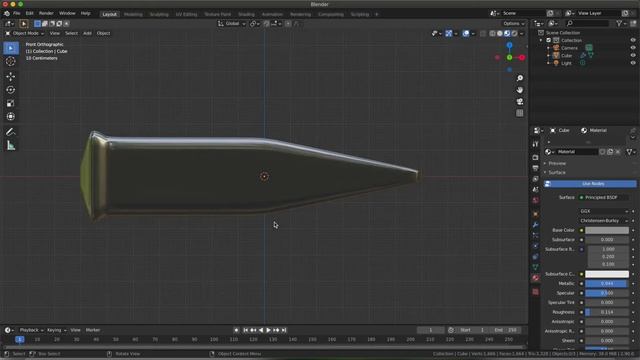Open the Playback dropdown in timeline

(x=31, y=330)
